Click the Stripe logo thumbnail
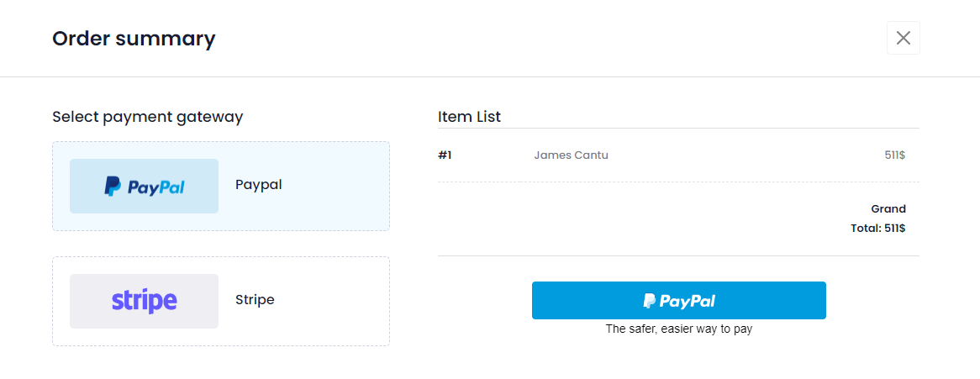The image size is (980, 379). tap(144, 301)
